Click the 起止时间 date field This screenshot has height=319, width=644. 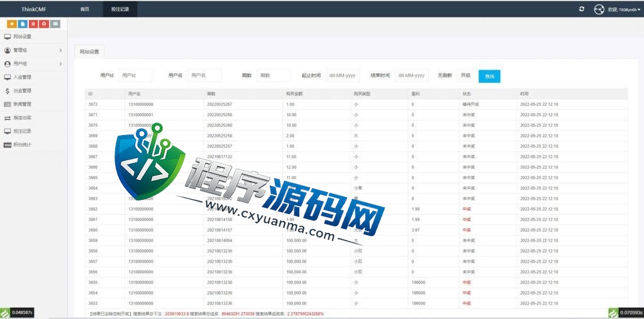343,75
